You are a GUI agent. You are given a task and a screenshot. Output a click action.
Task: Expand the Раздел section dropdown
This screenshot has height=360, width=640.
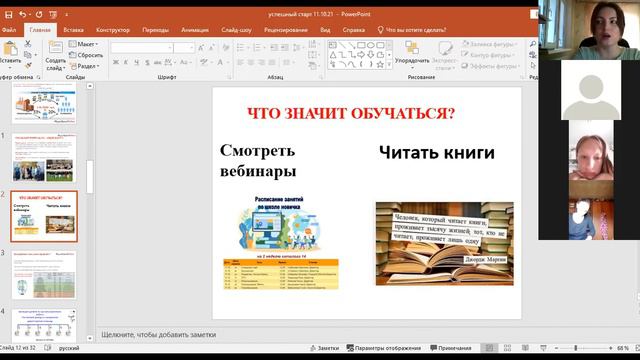tap(84, 66)
